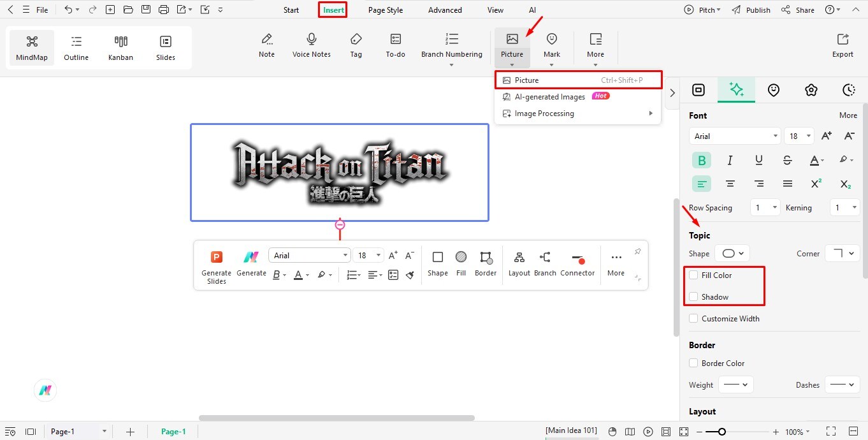The height and width of the screenshot is (440, 868).
Task: Switch to Outline mode
Action: click(x=76, y=48)
